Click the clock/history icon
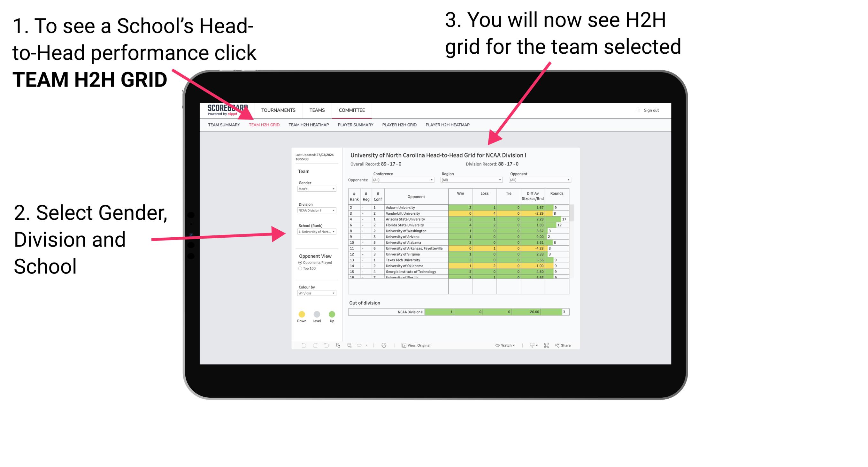The height and width of the screenshot is (467, 868). click(x=384, y=345)
